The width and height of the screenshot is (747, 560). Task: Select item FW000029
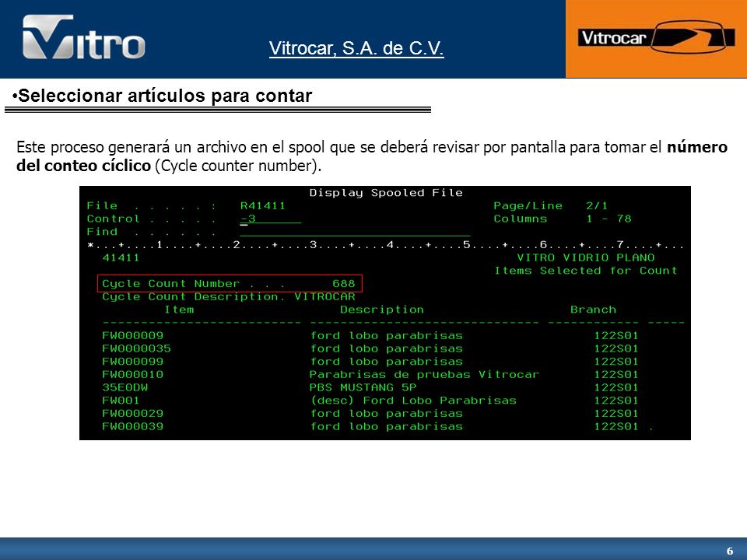[x=132, y=414]
